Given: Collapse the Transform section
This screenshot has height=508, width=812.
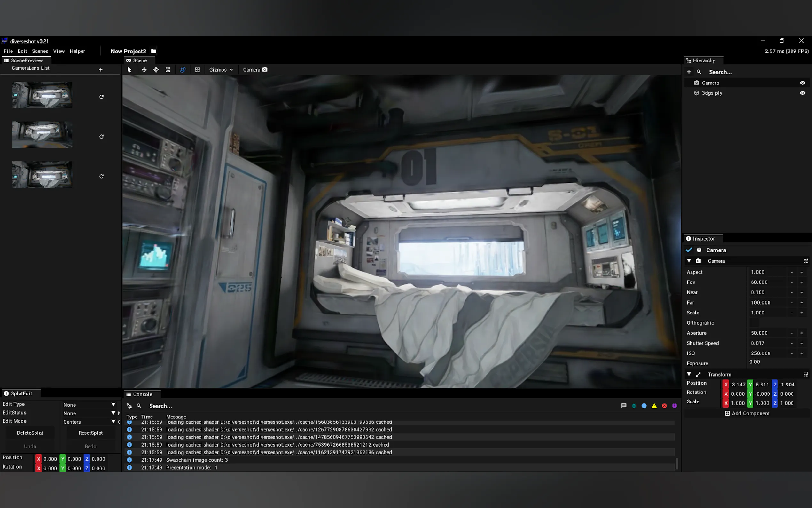Looking at the screenshot, I should pos(689,374).
